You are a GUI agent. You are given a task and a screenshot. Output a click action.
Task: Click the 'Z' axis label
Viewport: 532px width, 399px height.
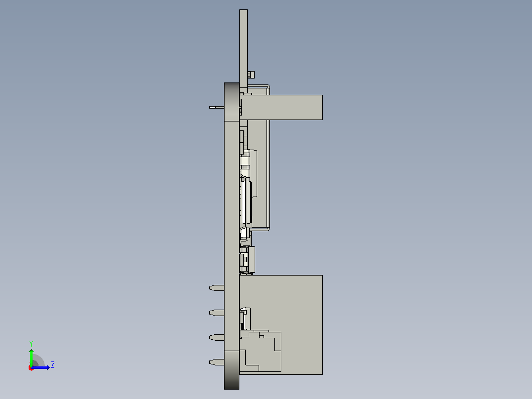click(x=53, y=365)
